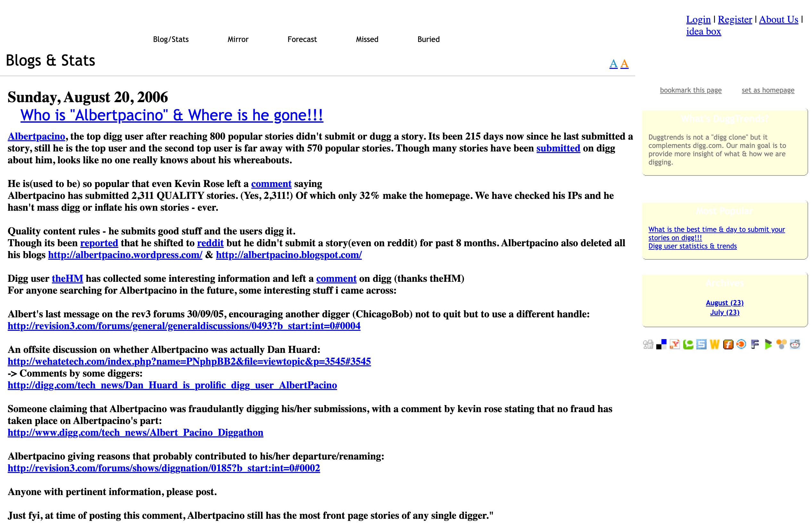Open the Albert_Pacino_Diggathon link

tap(136, 433)
